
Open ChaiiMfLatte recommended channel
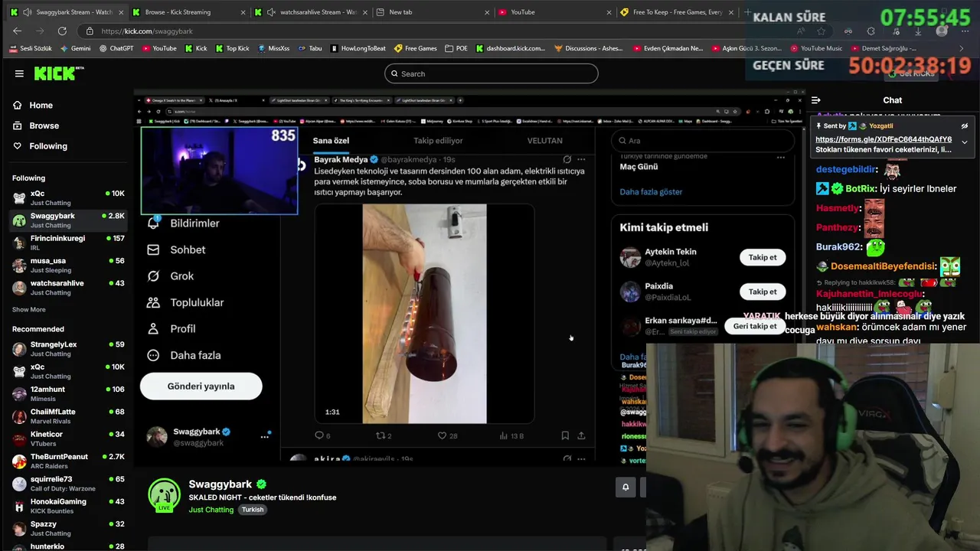point(68,416)
